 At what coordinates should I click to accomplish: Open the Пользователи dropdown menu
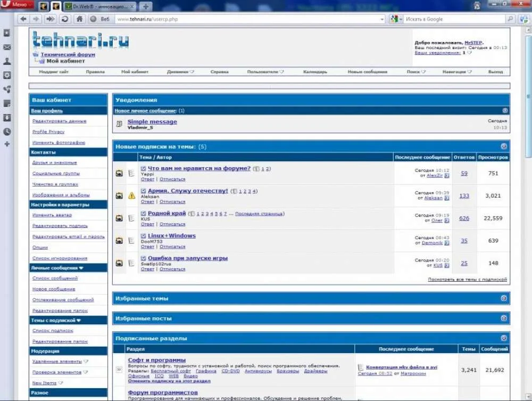coord(265,72)
